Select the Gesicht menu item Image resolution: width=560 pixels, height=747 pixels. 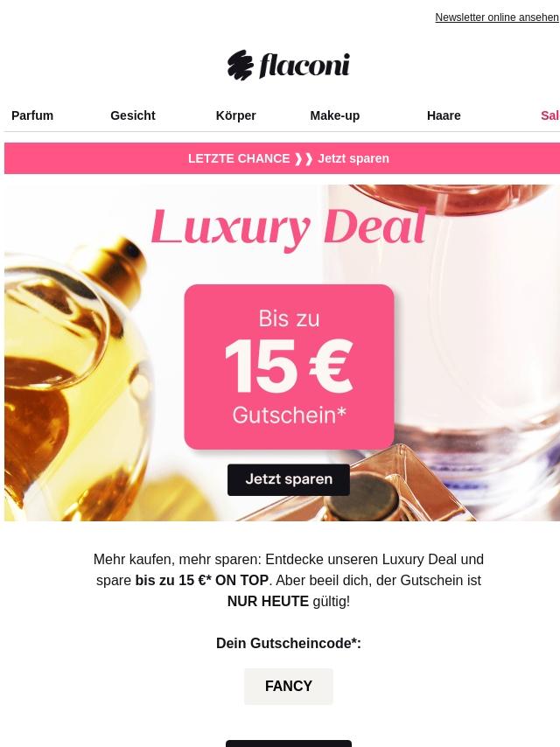coord(133,115)
